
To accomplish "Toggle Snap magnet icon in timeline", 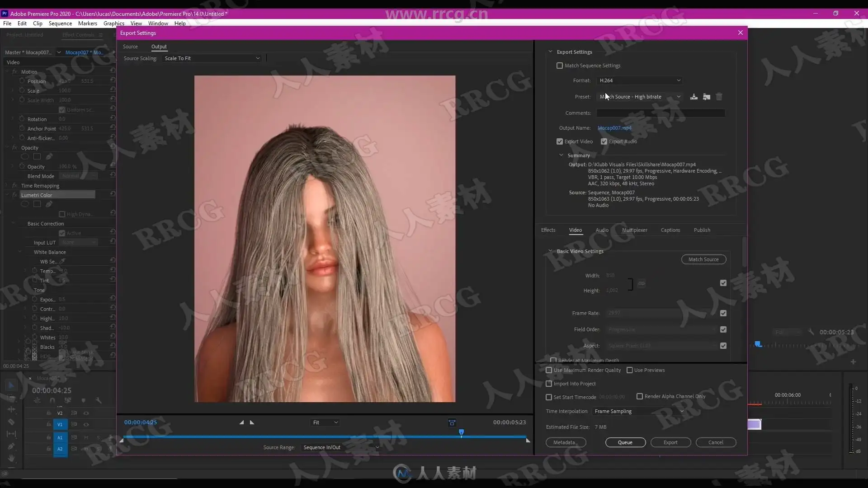I will click(52, 400).
